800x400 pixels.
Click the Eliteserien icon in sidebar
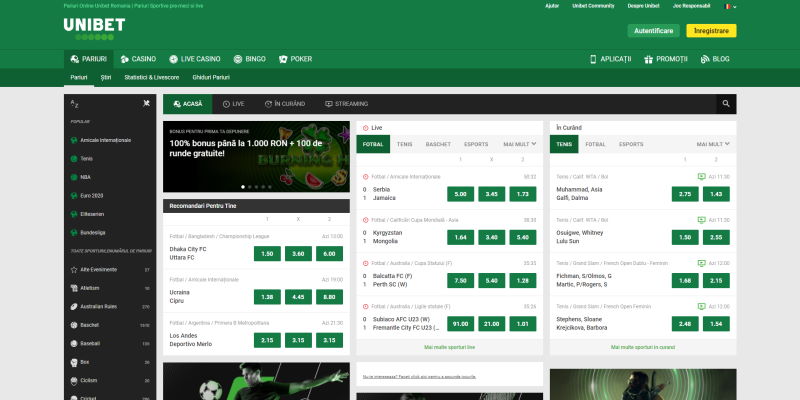tap(74, 214)
